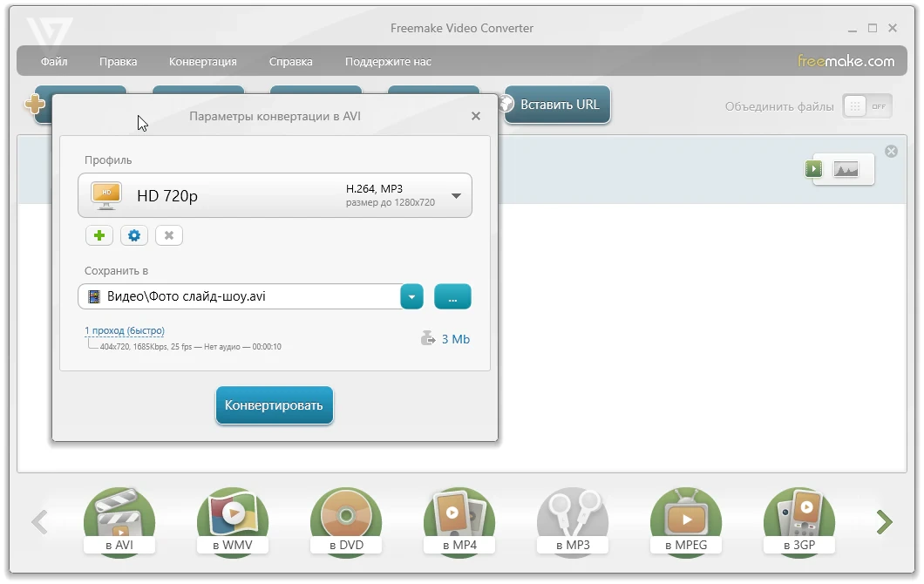Image resolution: width=924 pixels, height=584 pixels.
Task: Select the 'в MPEG' output format
Action: (686, 522)
